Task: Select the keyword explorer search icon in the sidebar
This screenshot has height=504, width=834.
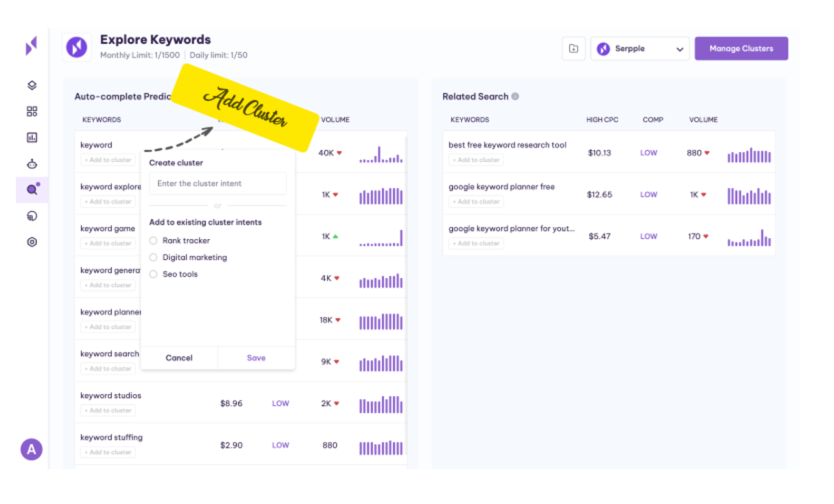Action: pos(32,189)
